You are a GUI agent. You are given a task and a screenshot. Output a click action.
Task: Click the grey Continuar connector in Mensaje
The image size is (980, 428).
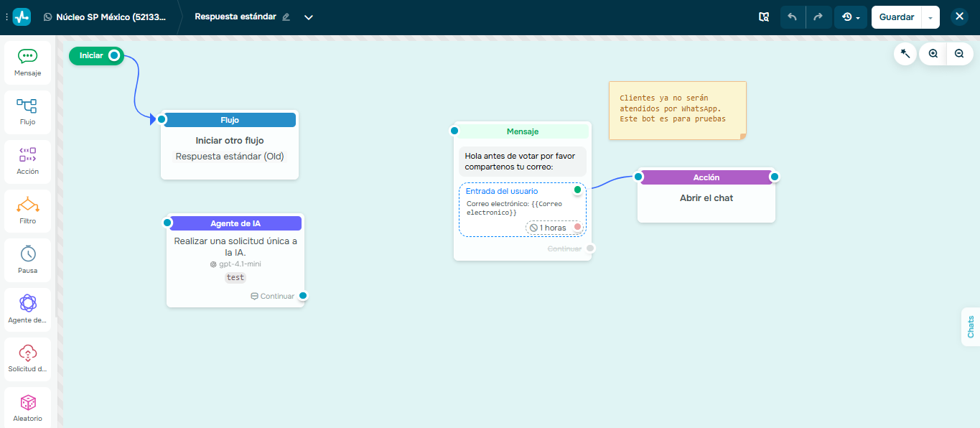[x=590, y=248]
